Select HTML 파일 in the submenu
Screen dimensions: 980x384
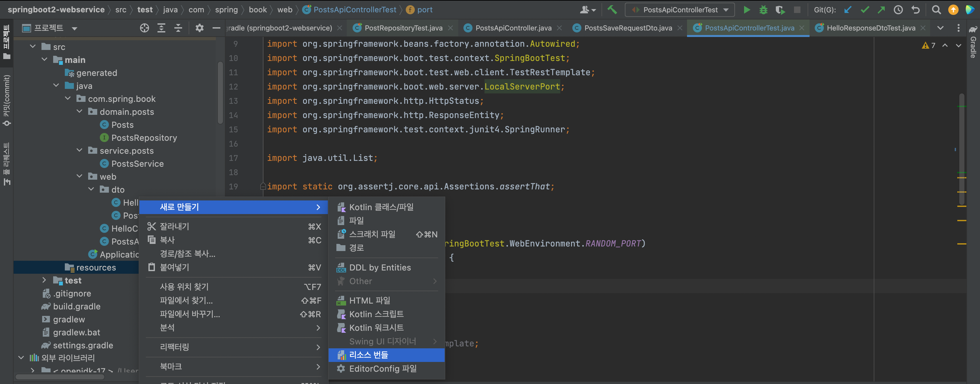386,300
